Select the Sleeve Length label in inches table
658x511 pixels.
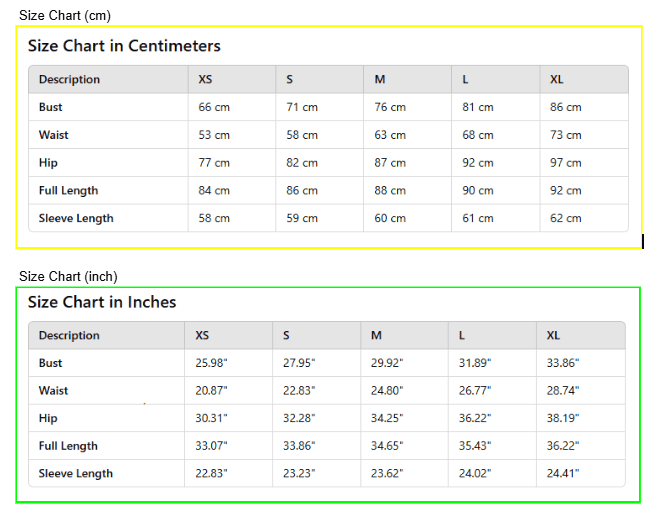pos(76,474)
